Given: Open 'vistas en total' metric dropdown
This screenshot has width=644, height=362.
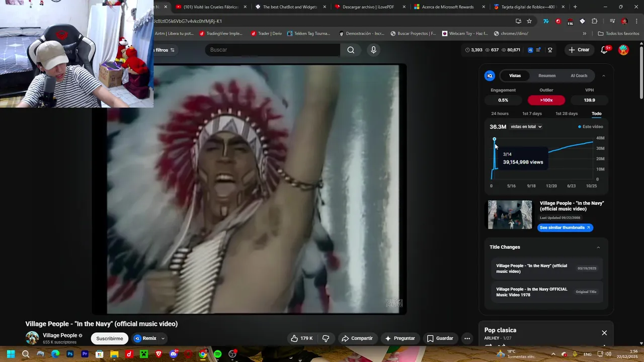Looking at the screenshot, I should coord(526,127).
